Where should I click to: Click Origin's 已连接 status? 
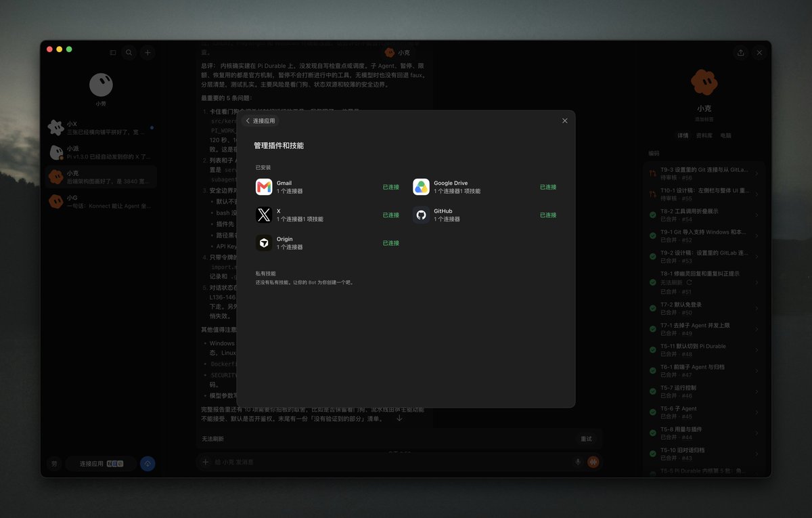391,243
